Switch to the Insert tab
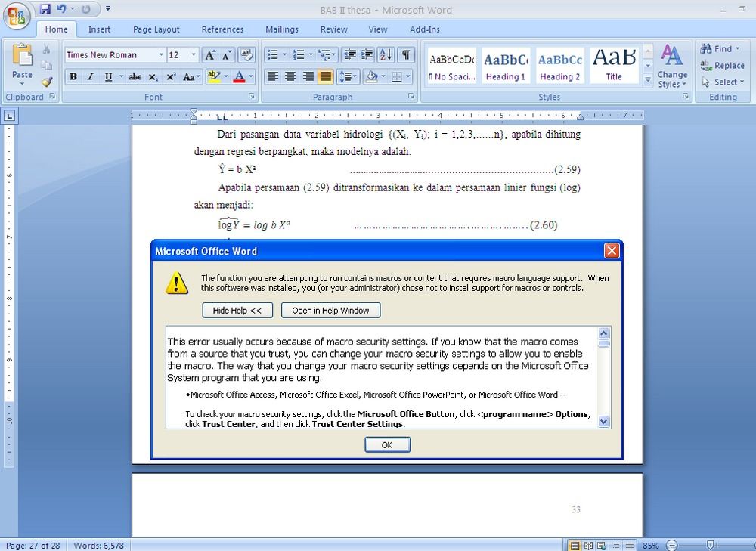 pyautogui.click(x=99, y=29)
